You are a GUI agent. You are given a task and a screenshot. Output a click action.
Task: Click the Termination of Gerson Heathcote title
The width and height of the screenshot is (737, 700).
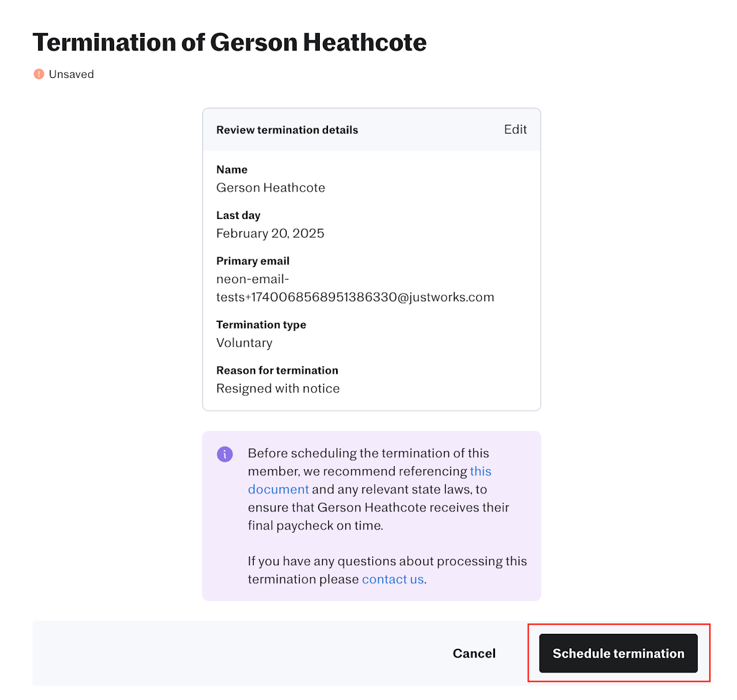click(x=229, y=42)
